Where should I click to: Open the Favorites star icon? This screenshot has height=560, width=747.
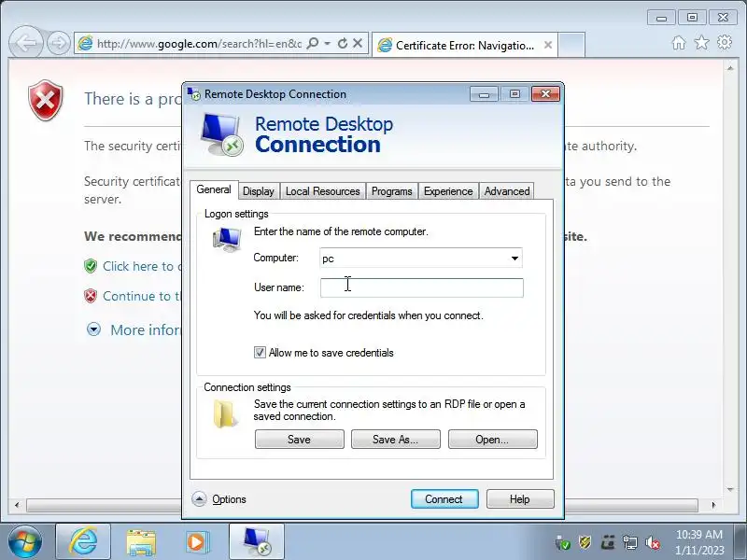tap(702, 43)
